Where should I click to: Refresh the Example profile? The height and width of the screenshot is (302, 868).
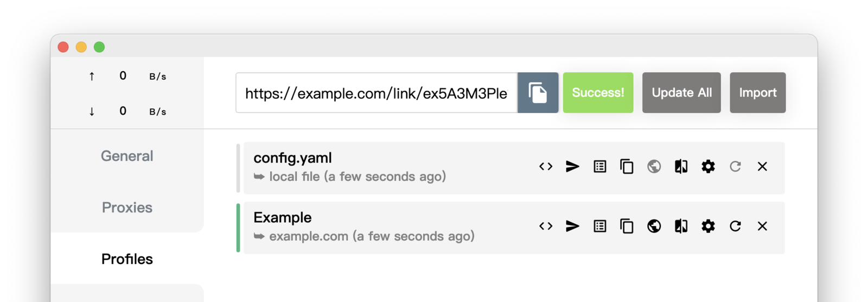pos(735,226)
